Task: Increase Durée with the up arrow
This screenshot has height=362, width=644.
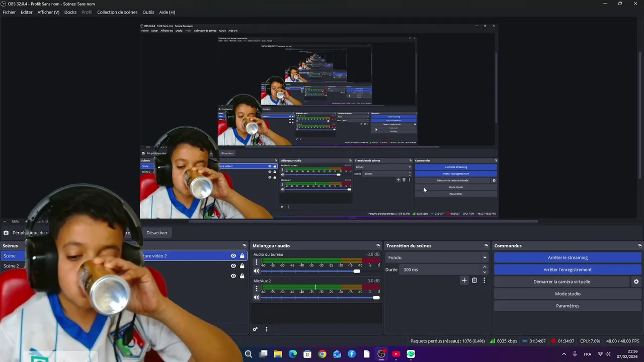Action: pos(485,267)
